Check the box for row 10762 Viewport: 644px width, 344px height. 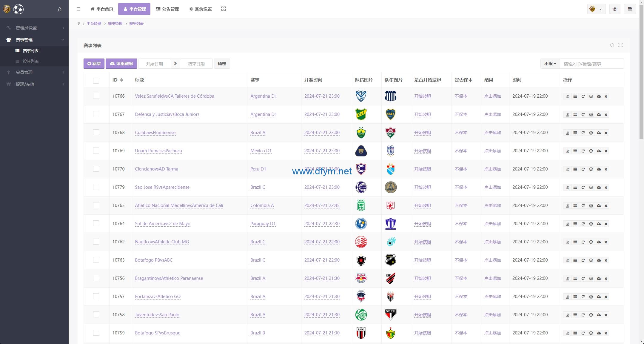pyautogui.click(x=96, y=242)
